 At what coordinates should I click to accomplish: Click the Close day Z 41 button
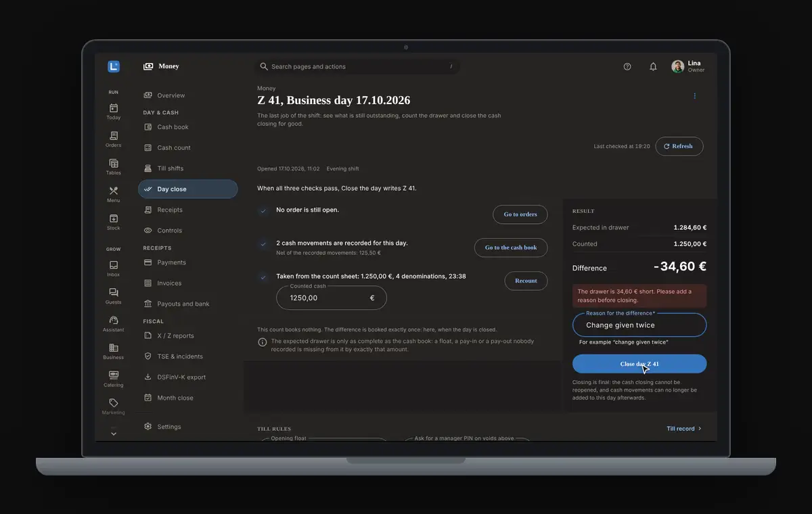coord(639,364)
